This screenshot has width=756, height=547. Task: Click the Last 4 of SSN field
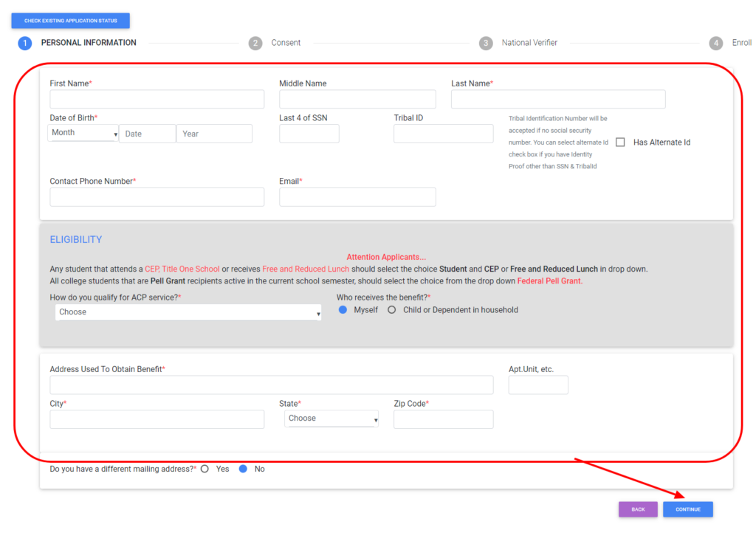tap(309, 134)
